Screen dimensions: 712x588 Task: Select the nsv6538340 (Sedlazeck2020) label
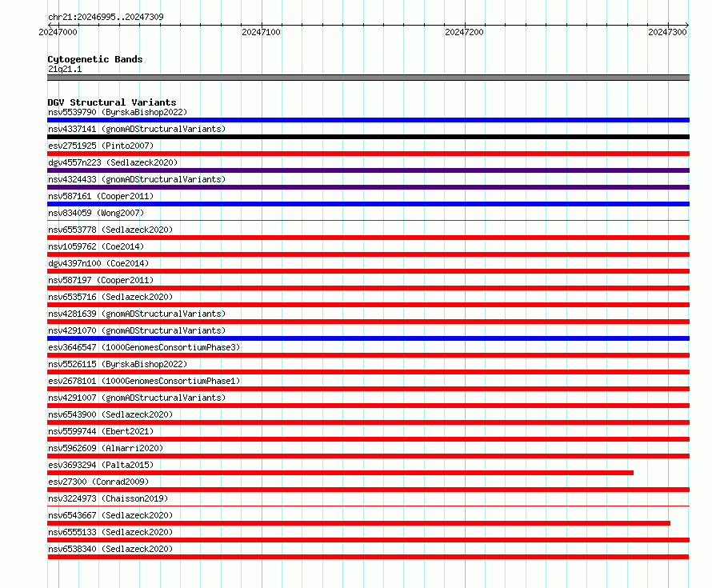coord(110,549)
